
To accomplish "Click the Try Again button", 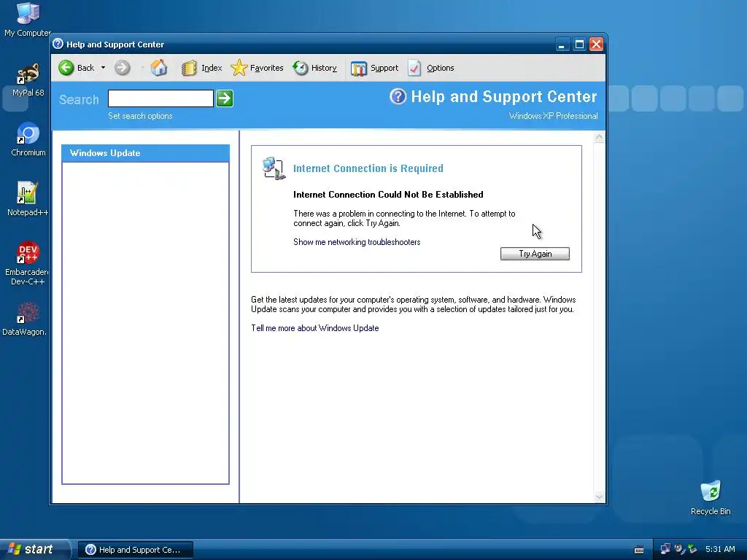I will 535,254.
